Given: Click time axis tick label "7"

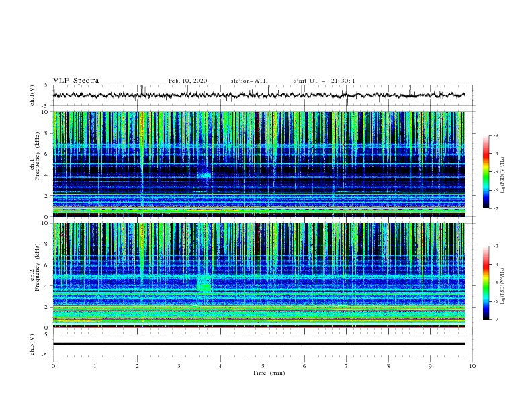Looking at the screenshot, I should (347, 366).
